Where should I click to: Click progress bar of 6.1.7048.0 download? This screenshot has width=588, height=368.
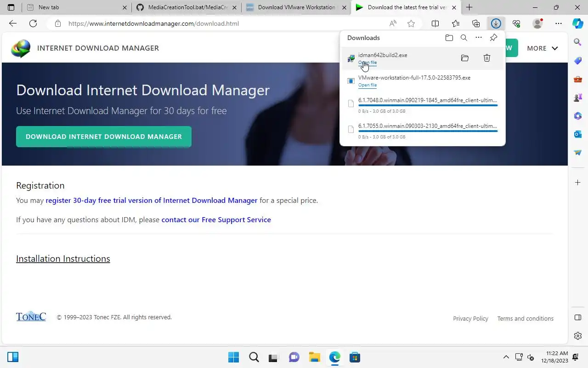[428, 105]
